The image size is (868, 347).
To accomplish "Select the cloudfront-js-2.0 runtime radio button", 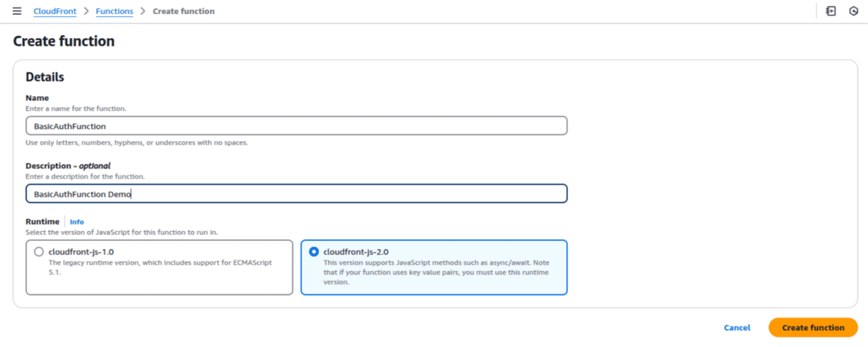I will pyautogui.click(x=314, y=252).
